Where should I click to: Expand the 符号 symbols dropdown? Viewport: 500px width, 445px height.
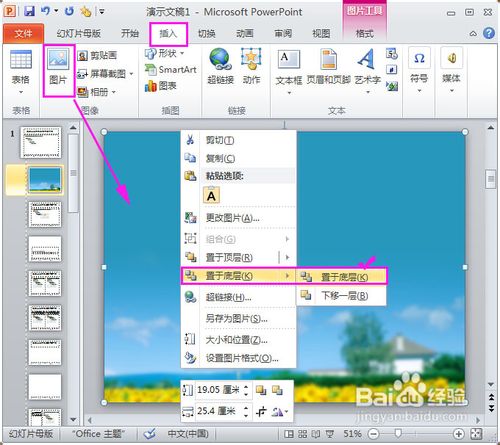(419, 91)
